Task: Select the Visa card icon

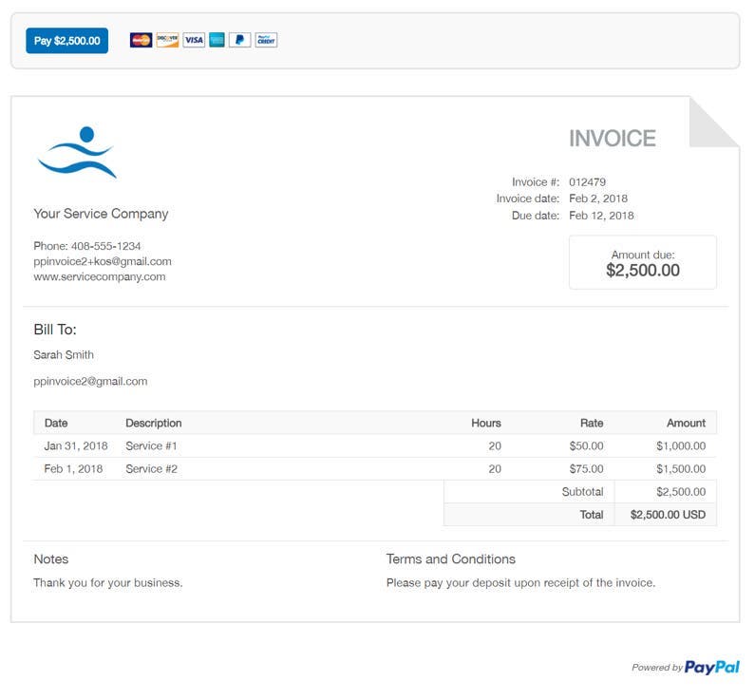Action: pyautogui.click(x=194, y=40)
